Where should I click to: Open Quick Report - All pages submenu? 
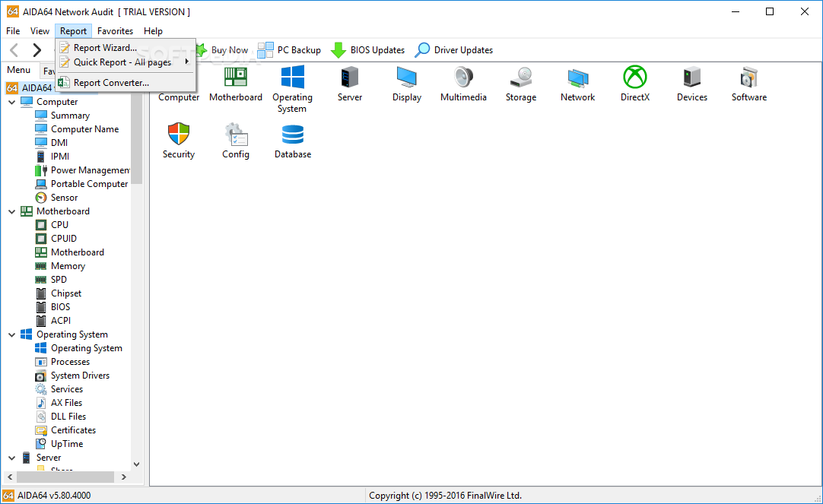pos(126,62)
